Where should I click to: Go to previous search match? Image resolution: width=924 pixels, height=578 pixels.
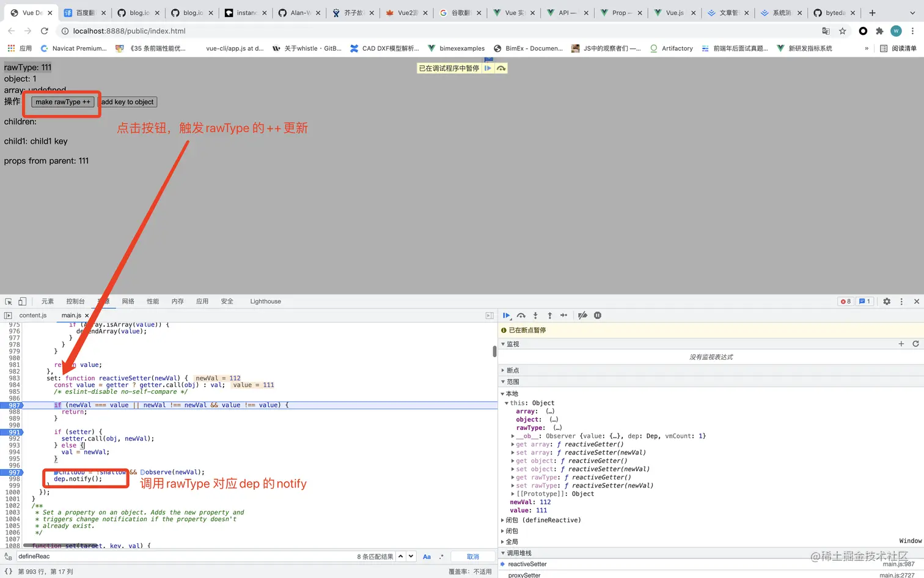401,557
